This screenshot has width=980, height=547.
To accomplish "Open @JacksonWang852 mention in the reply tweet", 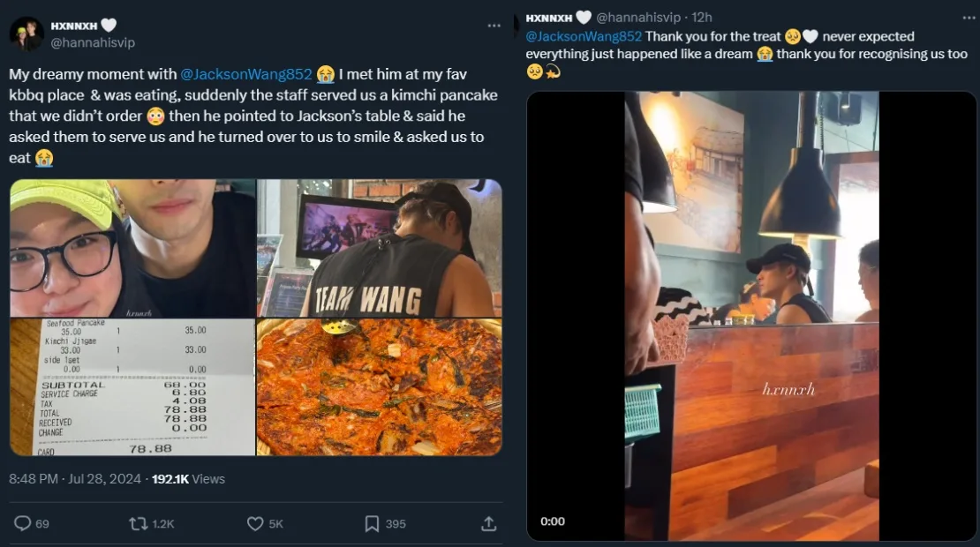I will (584, 36).
